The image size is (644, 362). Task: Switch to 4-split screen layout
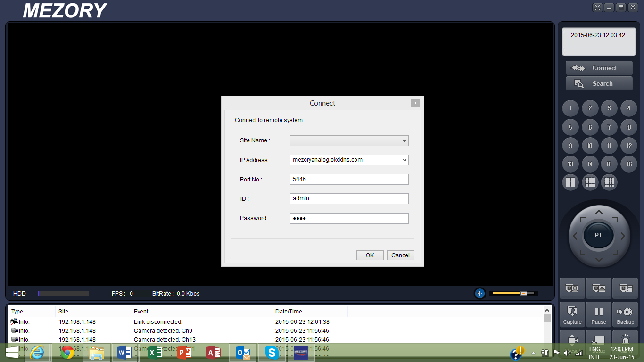[571, 182]
